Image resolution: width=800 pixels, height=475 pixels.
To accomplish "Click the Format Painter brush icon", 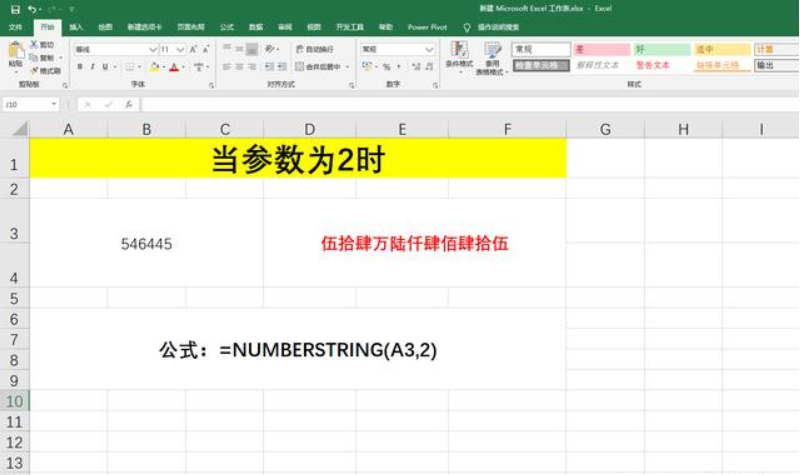I will coord(35,71).
